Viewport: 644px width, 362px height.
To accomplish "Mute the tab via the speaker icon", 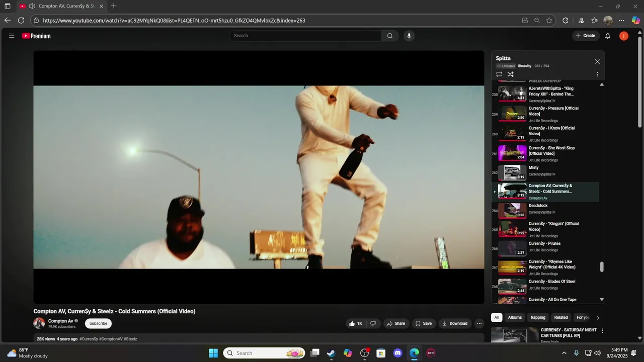I will (x=32, y=6).
